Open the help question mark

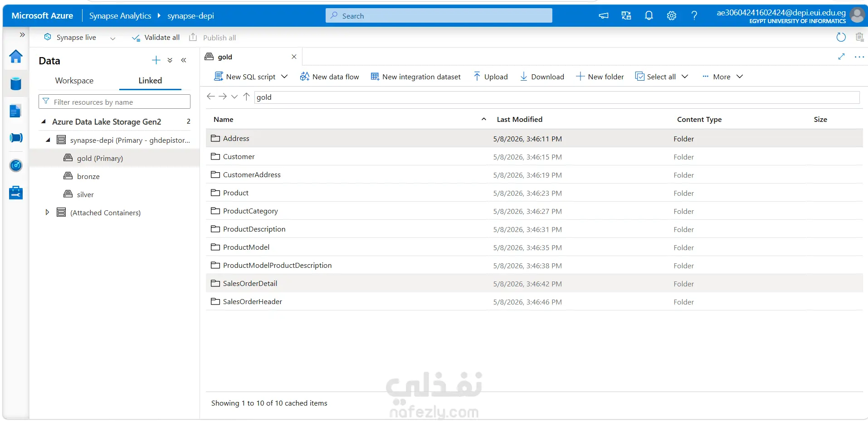(x=694, y=16)
